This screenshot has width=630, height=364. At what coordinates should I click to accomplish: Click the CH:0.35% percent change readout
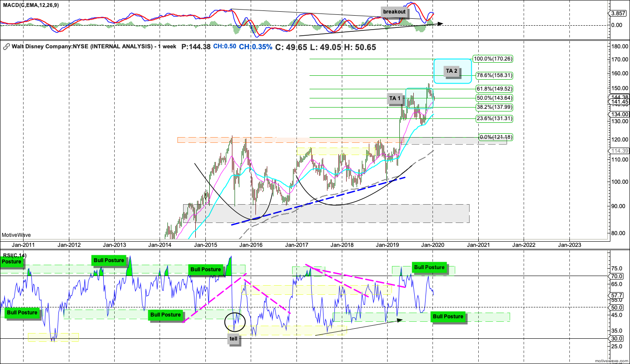255,47
